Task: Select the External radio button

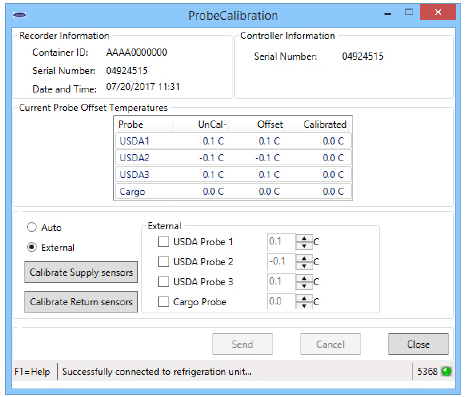Action: [x=32, y=247]
